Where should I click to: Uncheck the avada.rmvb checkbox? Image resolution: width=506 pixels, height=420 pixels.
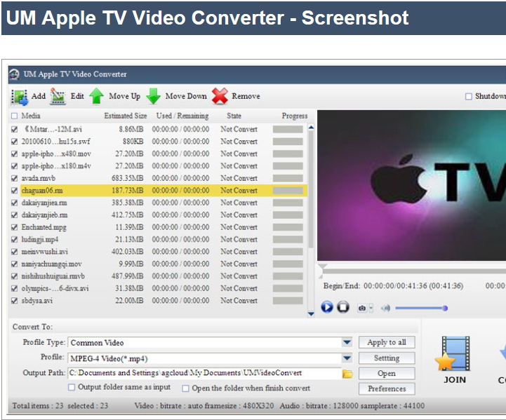14,178
